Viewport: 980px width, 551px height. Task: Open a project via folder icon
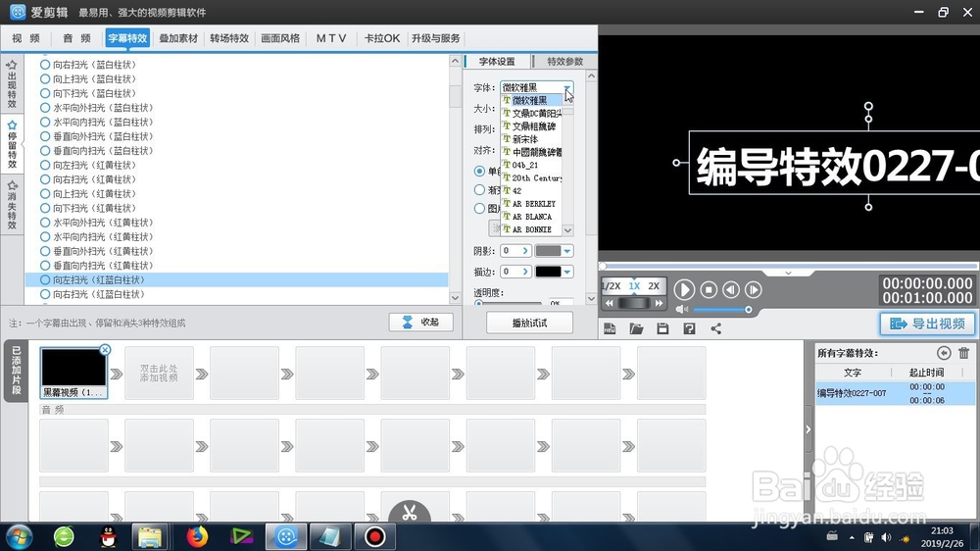click(x=636, y=329)
